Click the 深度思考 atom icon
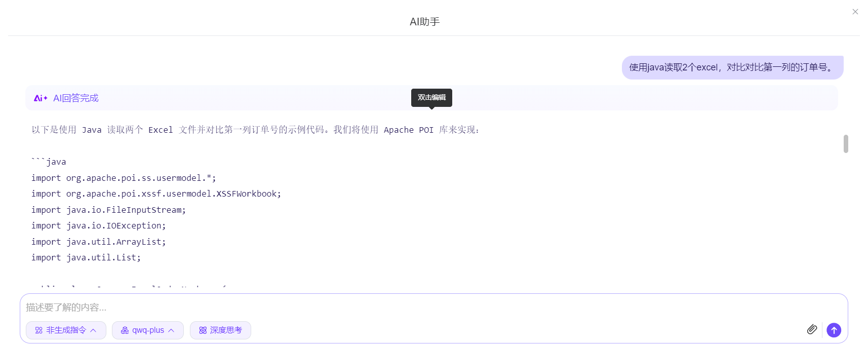 click(203, 330)
